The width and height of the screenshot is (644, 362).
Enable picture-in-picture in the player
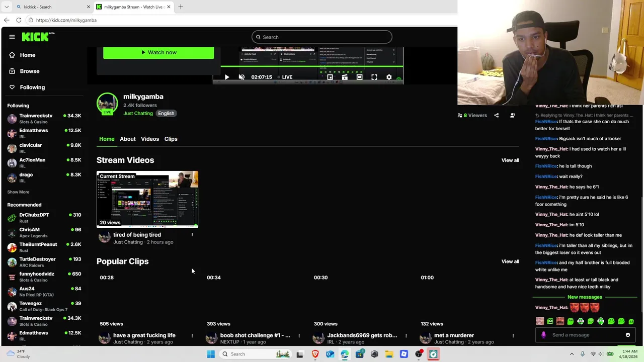[330, 77]
